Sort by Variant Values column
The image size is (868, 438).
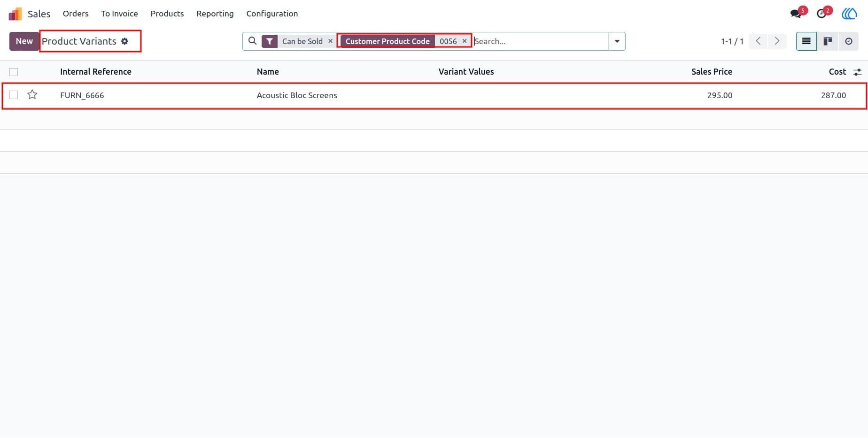[x=466, y=72]
